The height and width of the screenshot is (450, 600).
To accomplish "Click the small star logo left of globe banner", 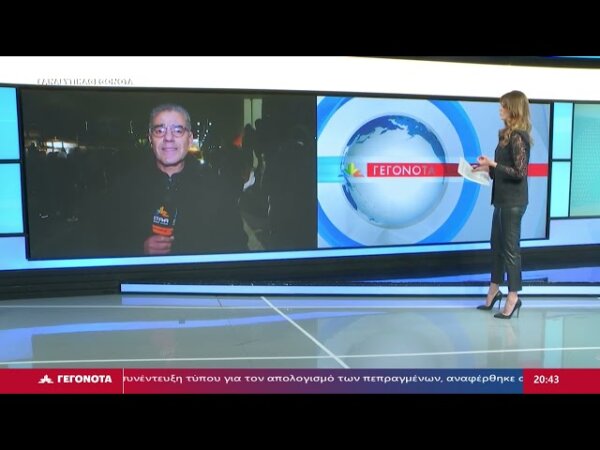I will tap(352, 170).
